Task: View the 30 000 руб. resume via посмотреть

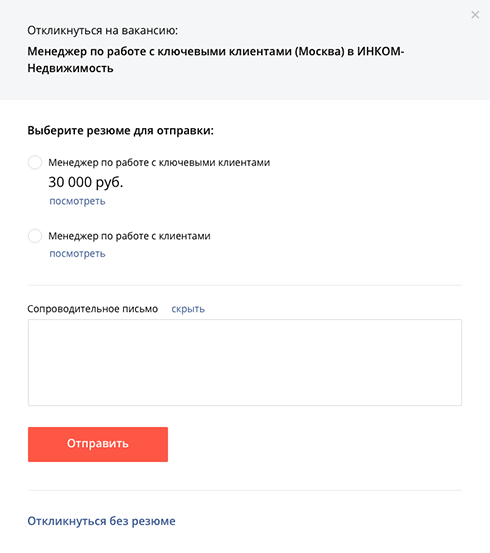Action: 77,201
